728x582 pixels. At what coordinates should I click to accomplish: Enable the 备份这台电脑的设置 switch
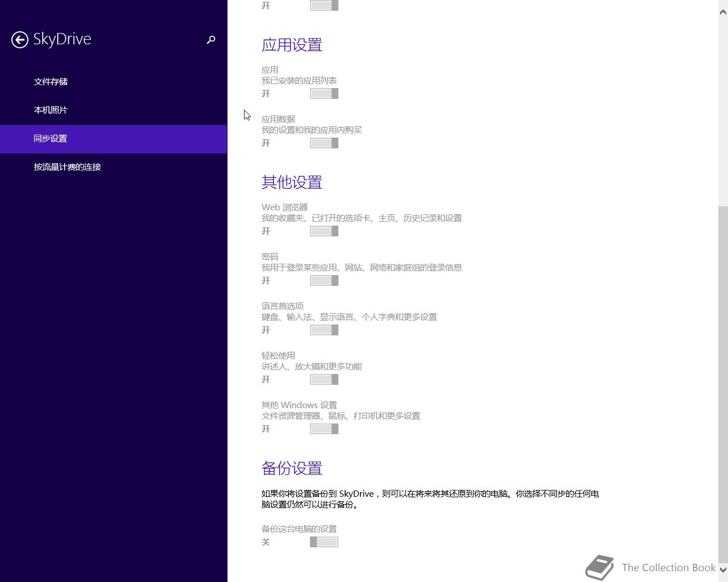pos(324,542)
